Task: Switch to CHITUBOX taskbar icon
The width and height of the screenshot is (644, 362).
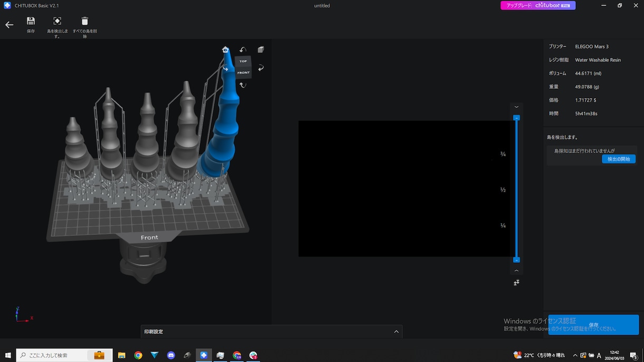Action: (x=204, y=355)
